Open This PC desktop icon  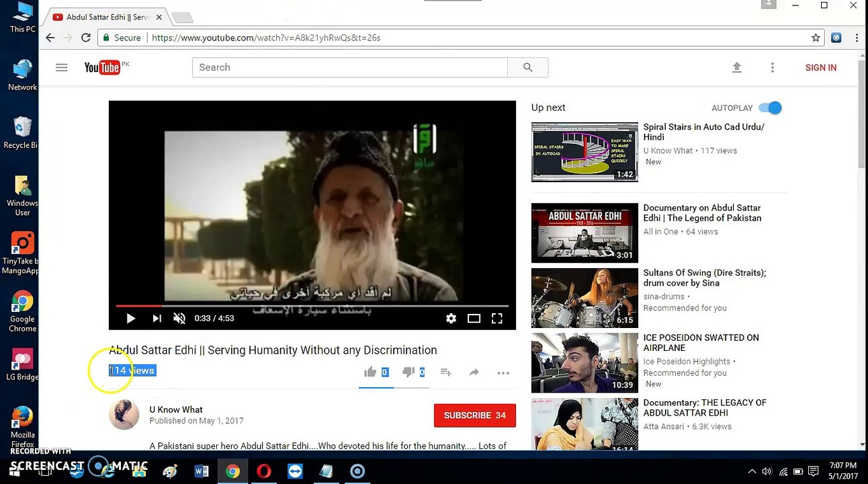(x=22, y=17)
